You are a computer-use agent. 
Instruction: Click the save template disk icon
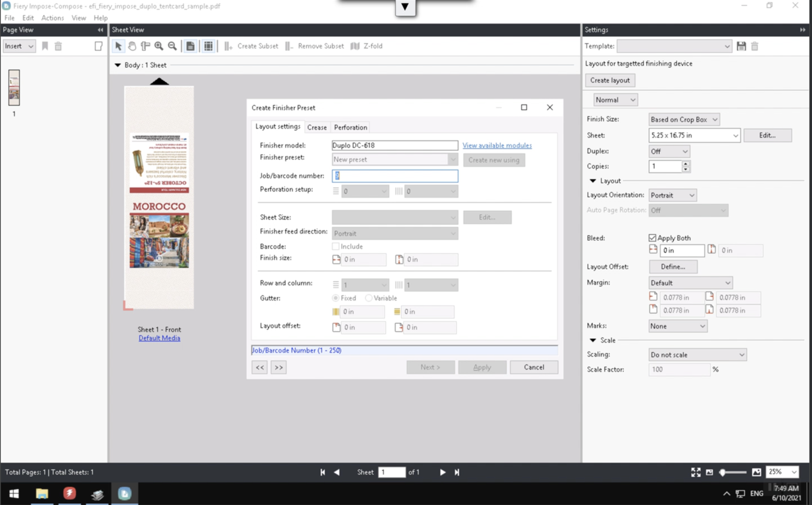click(x=741, y=46)
